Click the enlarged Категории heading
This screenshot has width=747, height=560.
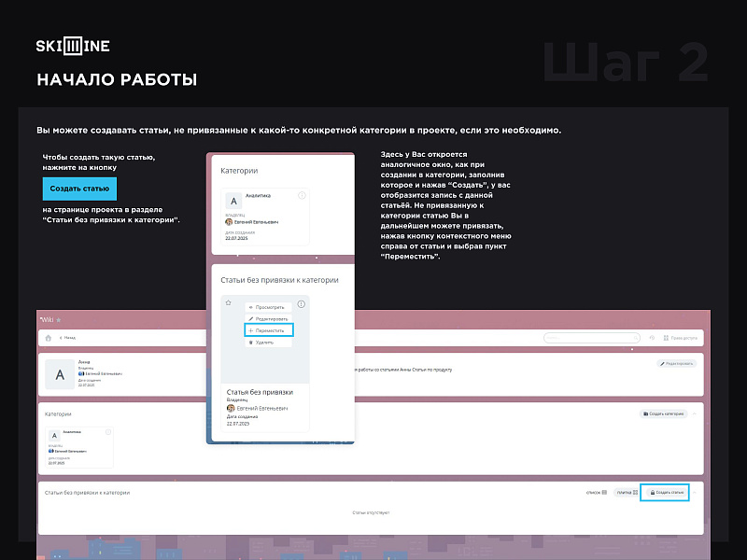click(x=239, y=171)
